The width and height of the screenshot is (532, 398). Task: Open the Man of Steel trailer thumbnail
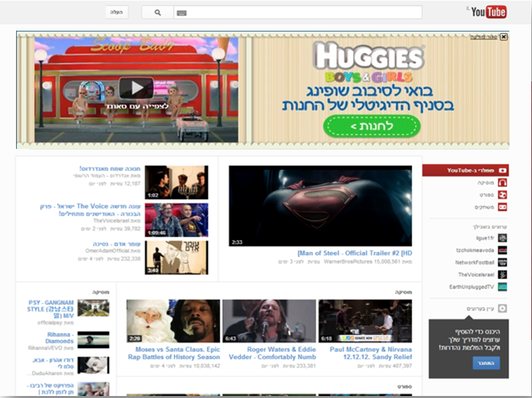[x=320, y=206]
